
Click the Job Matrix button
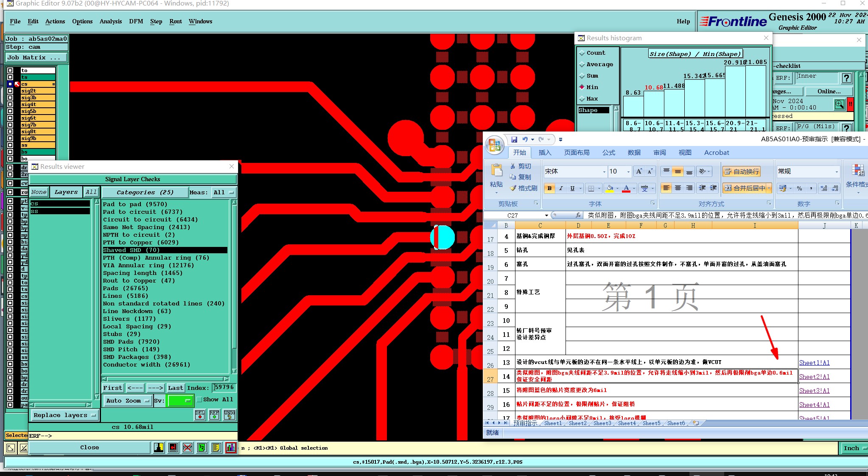pos(36,58)
